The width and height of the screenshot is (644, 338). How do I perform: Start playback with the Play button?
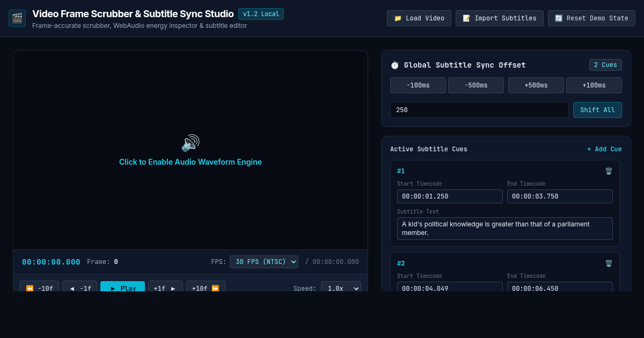122,286
